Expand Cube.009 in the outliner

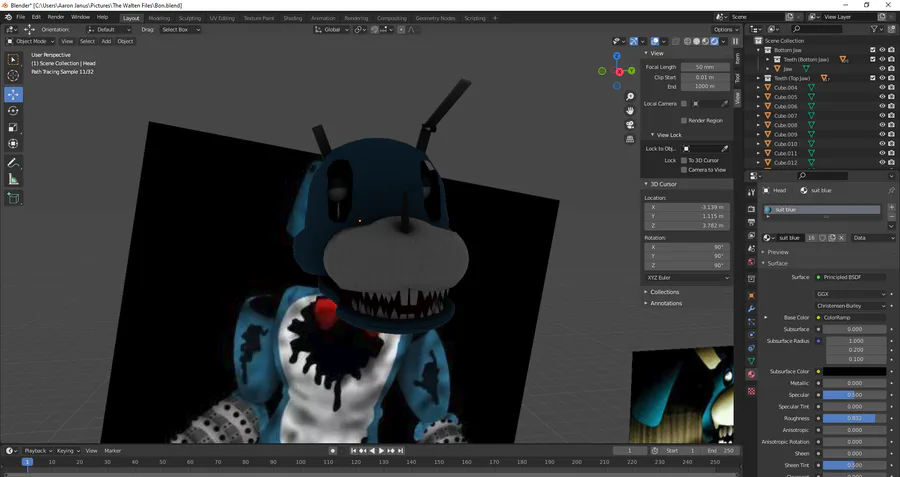click(x=758, y=135)
